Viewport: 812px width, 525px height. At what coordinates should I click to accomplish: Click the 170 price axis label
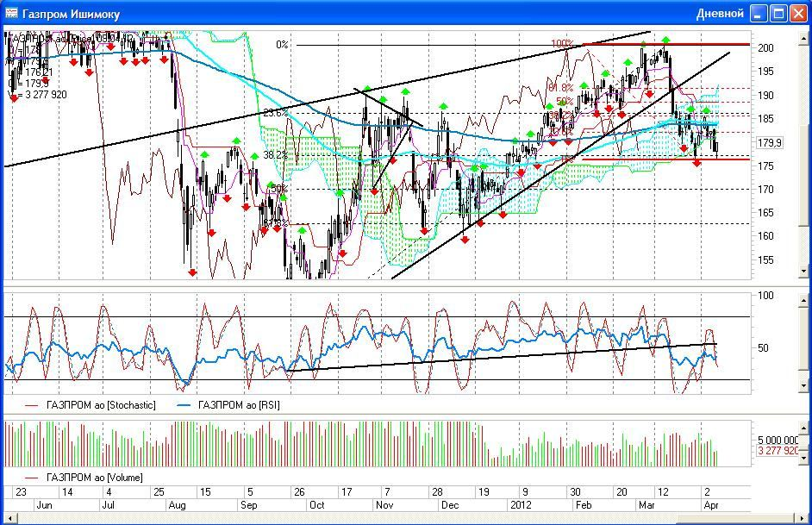(x=766, y=190)
